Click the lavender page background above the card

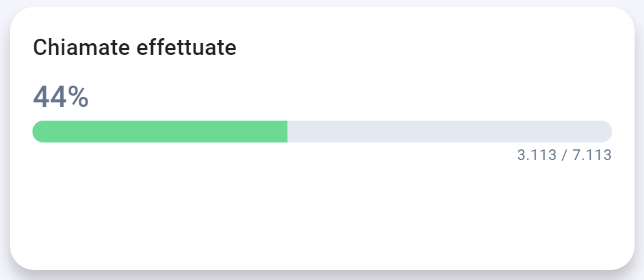tap(322, 2)
